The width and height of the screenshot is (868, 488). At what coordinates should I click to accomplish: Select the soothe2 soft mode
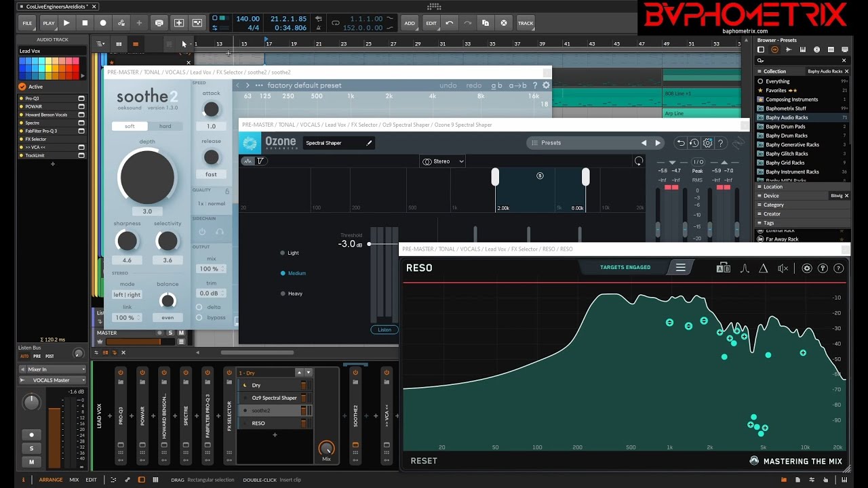pos(130,126)
